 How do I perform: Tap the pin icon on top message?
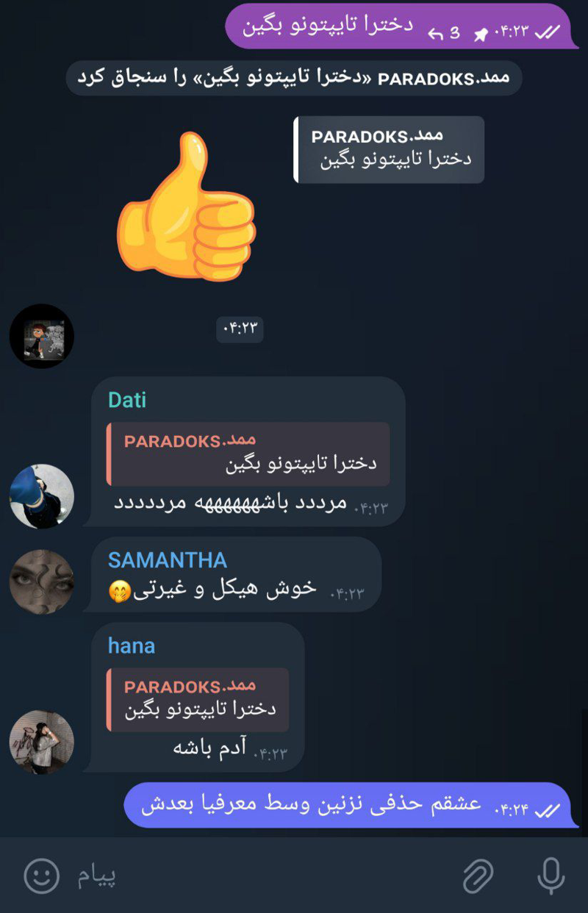pyautogui.click(x=482, y=34)
